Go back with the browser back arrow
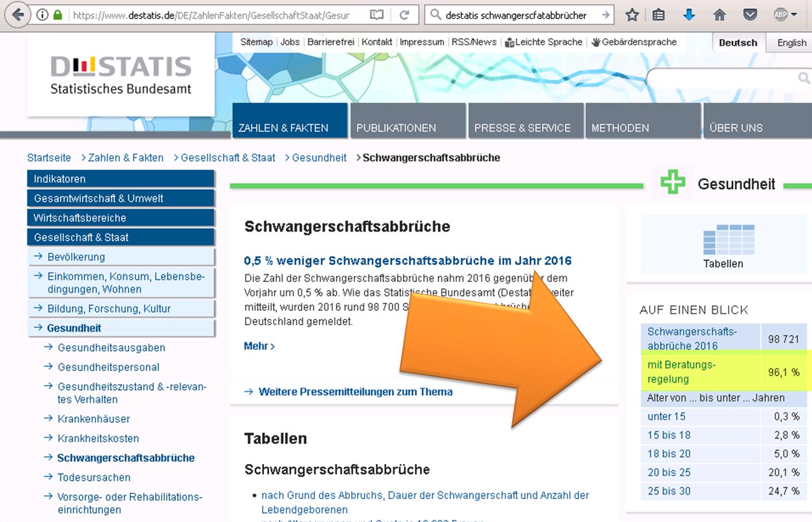Image resolution: width=812 pixels, height=522 pixels. (18, 14)
